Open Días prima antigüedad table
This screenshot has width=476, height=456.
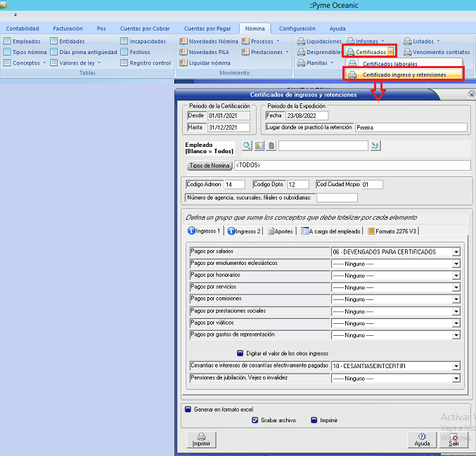[84, 52]
